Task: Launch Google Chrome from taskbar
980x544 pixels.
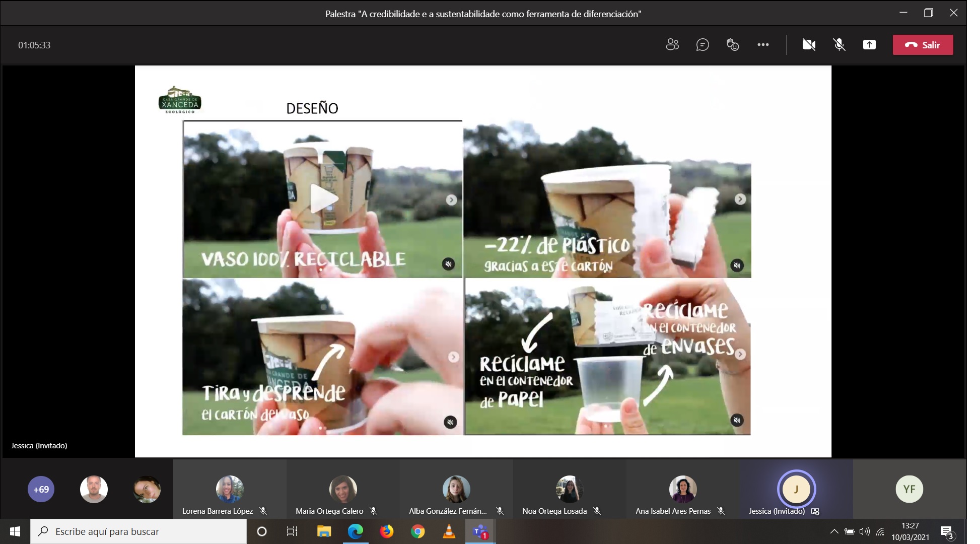Action: (417, 531)
